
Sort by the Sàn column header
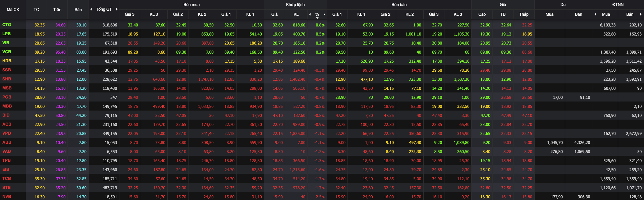(x=78, y=10)
